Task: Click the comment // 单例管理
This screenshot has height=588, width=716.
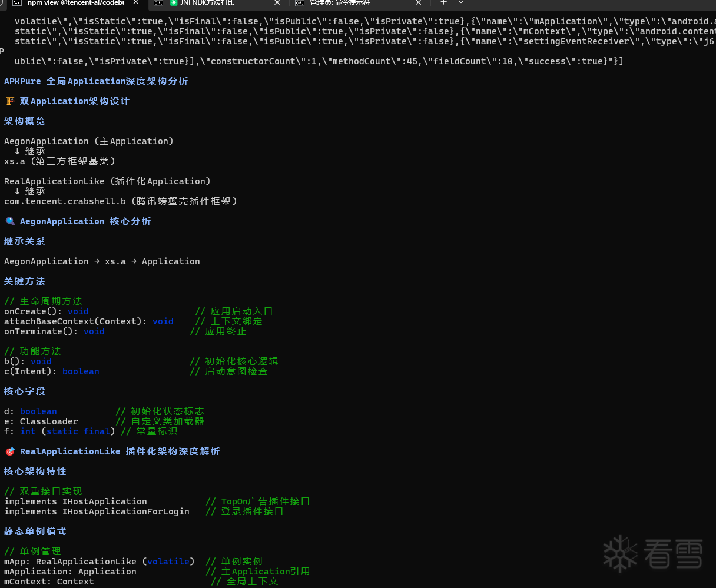Action: point(32,552)
